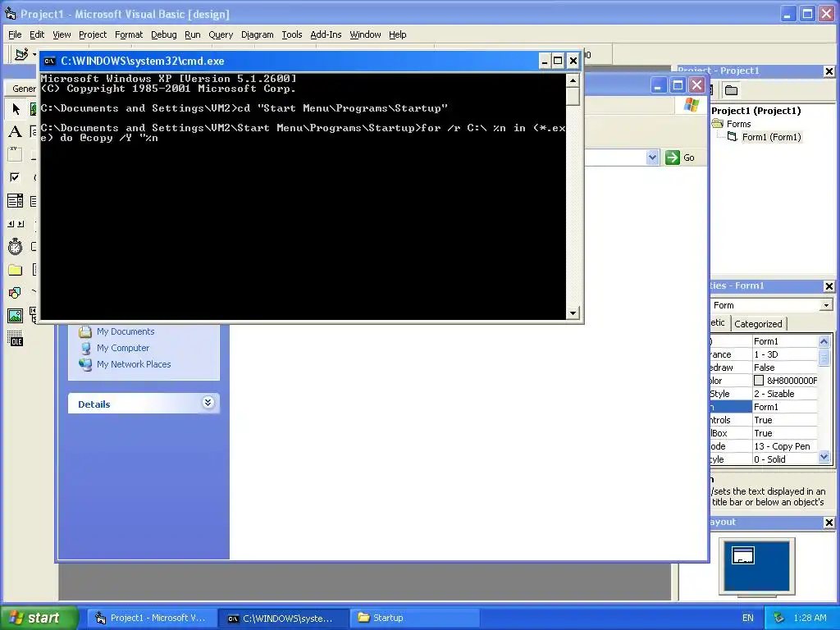Click My Network Places icon
This screenshot has width=840, height=630.
(85, 364)
